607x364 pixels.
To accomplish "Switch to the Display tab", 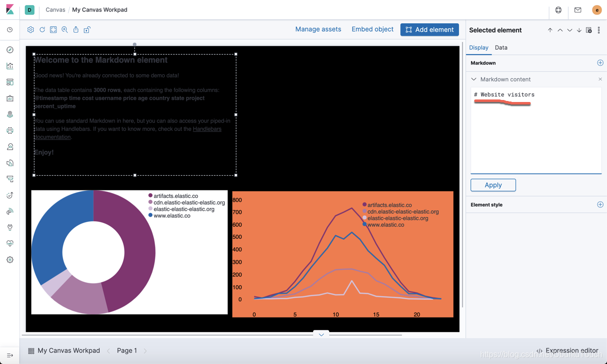I will [x=479, y=47].
